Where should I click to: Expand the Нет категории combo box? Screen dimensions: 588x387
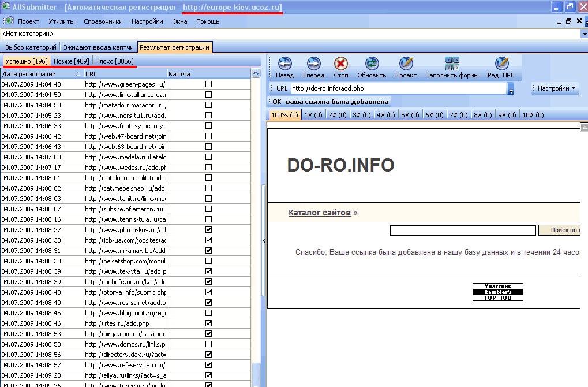pyautogui.click(x=584, y=34)
